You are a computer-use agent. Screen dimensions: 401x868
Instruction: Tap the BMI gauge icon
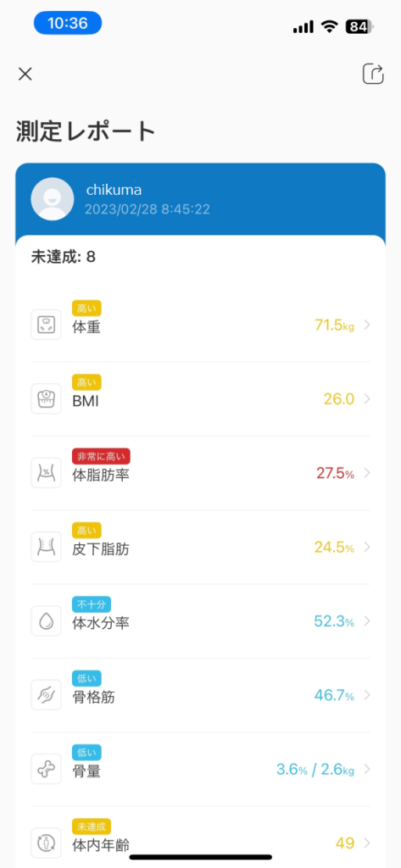coord(46,398)
